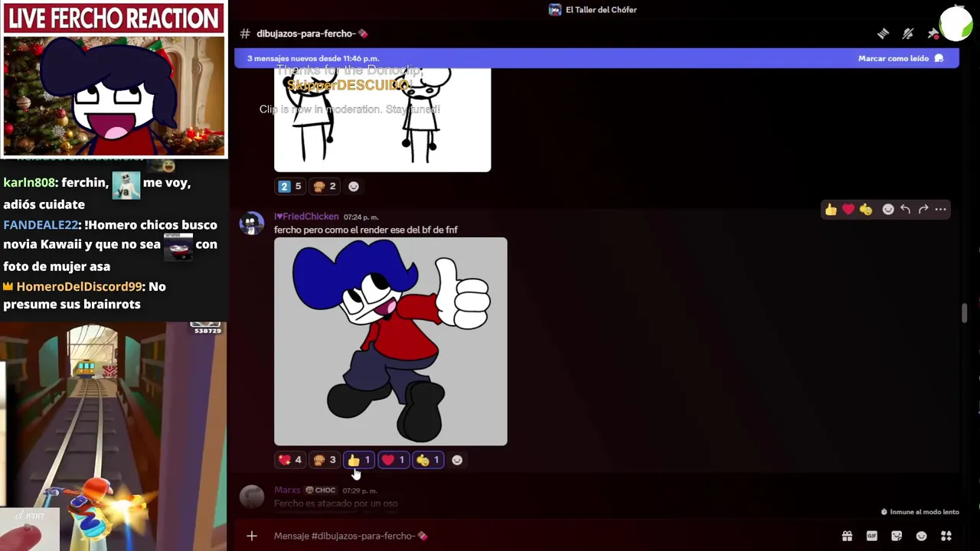Viewport: 980px width, 551px height.
Task: Toggle the monkey reaction with count 3
Action: [325, 460]
